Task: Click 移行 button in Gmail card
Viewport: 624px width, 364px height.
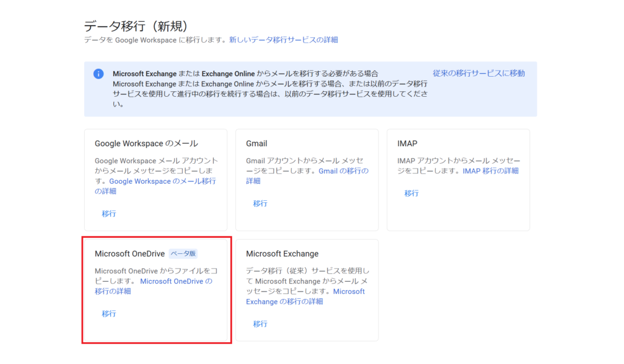Action: coord(260,203)
